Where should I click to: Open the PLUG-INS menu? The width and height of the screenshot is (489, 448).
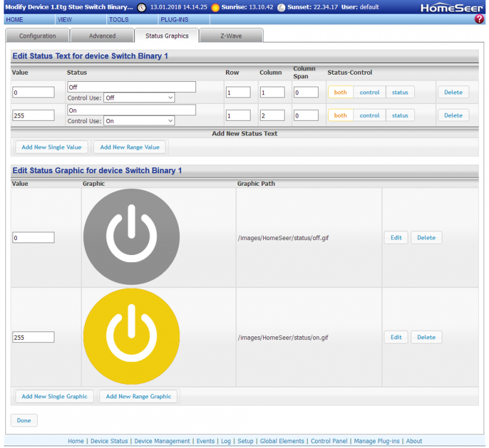click(x=175, y=20)
